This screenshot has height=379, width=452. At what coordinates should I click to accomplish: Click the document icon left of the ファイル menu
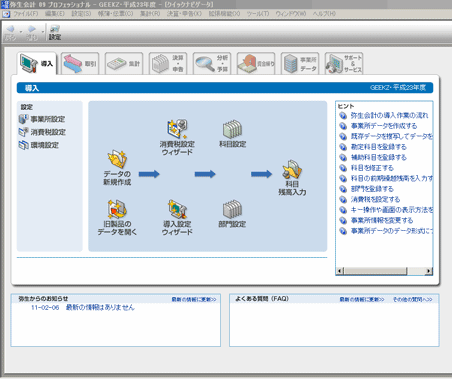6,14
